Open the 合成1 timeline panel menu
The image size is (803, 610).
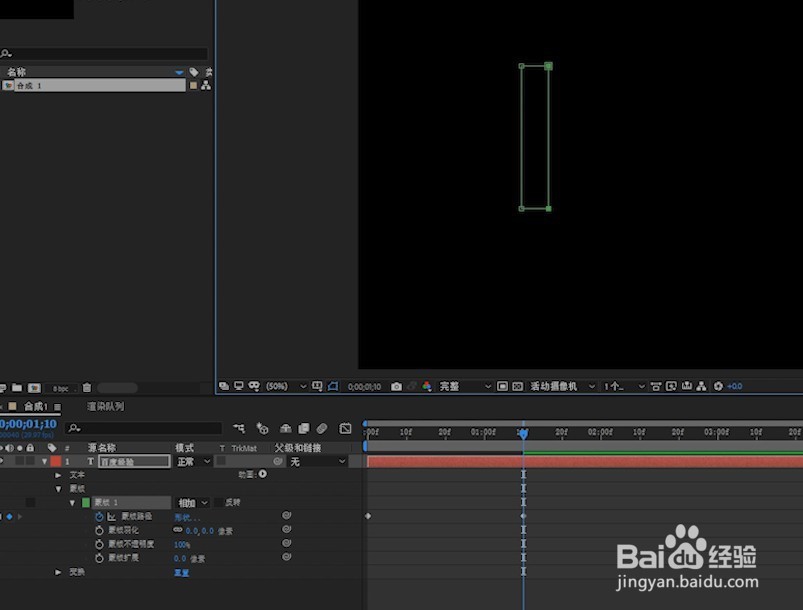[57, 407]
